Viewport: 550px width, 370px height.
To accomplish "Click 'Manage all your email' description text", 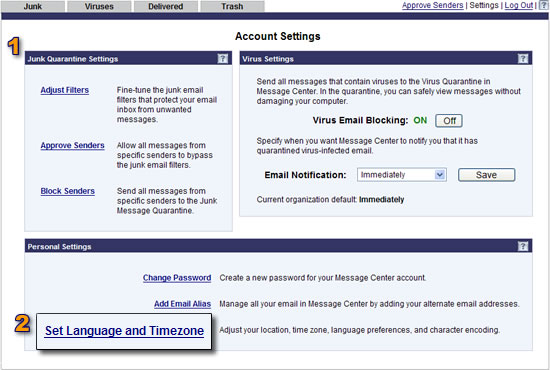I will (x=369, y=304).
